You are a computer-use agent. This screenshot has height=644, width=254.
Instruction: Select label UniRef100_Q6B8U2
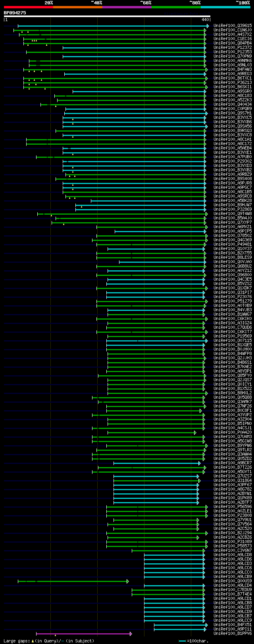[233, 266]
